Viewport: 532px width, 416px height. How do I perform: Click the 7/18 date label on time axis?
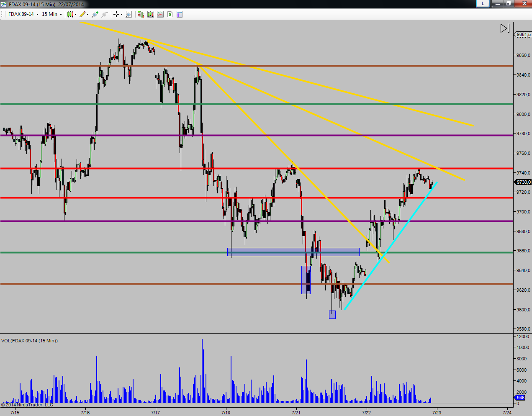(226, 412)
